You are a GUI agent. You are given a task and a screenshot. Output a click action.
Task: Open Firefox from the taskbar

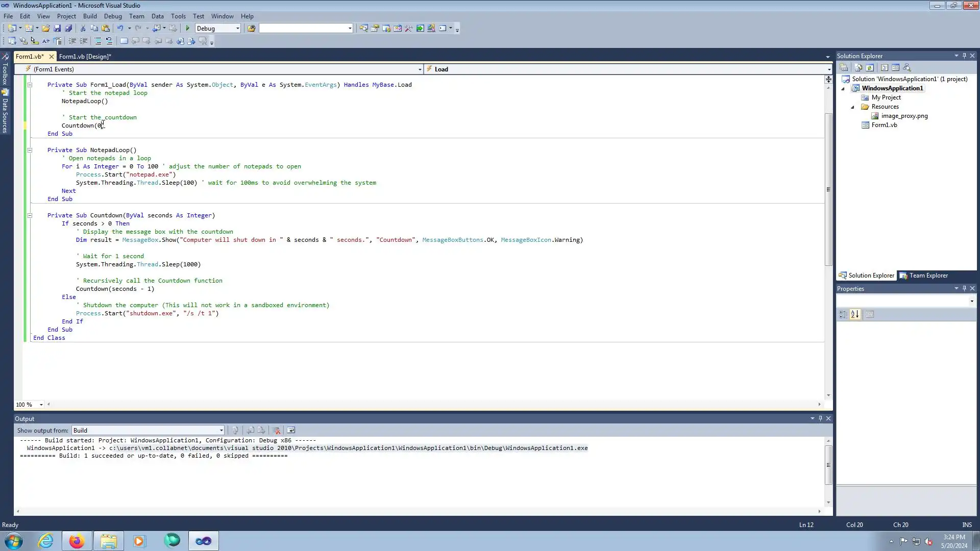pyautogui.click(x=77, y=541)
